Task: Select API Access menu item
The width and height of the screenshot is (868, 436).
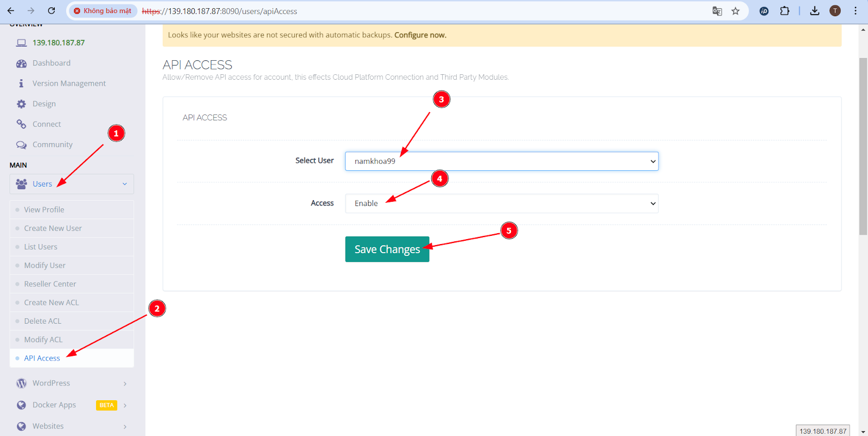Action: click(72, 358)
